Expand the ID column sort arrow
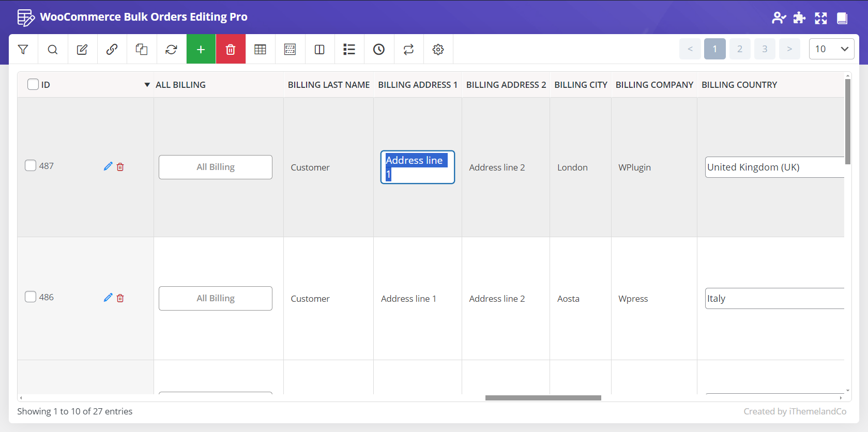The height and width of the screenshot is (432, 868). point(147,85)
